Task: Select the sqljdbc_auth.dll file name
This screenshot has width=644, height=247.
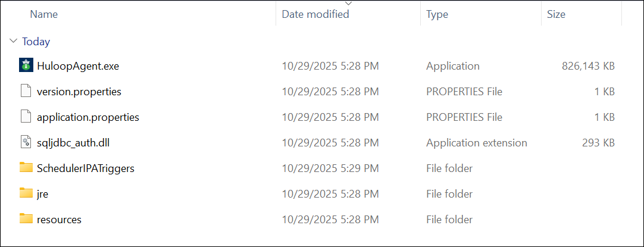Action: (x=75, y=143)
